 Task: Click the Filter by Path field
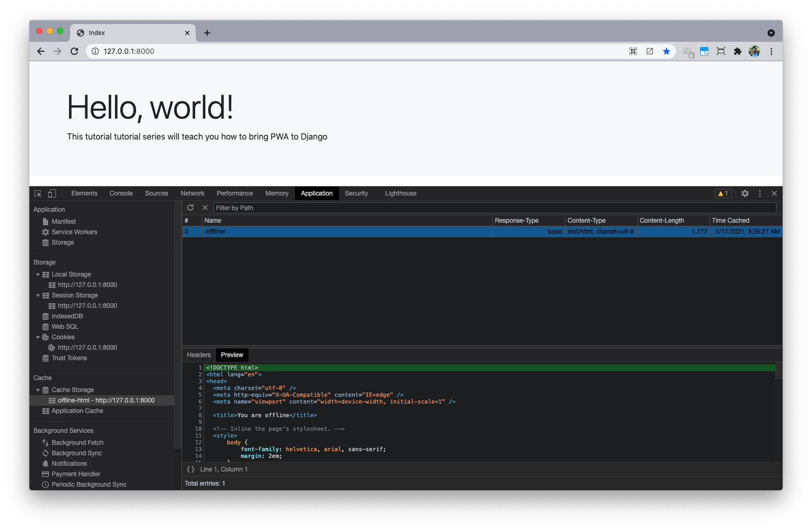(x=494, y=208)
